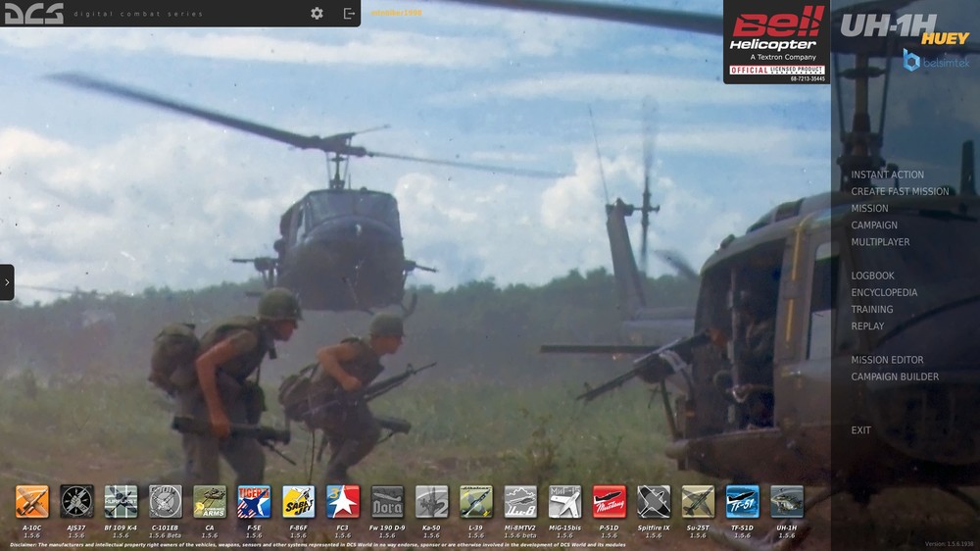
Task: Open the FC3 module icon
Action: [342, 502]
